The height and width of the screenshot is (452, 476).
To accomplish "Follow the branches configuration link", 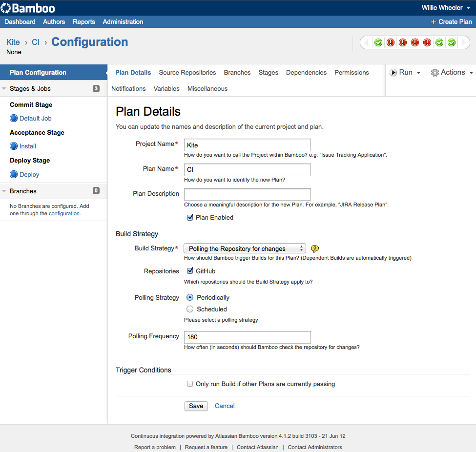I will [64, 213].
